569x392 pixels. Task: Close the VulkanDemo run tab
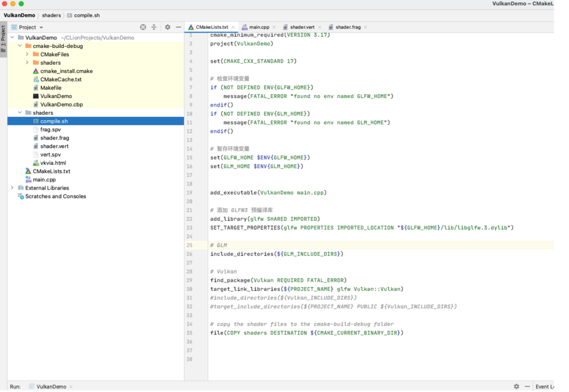71,387
